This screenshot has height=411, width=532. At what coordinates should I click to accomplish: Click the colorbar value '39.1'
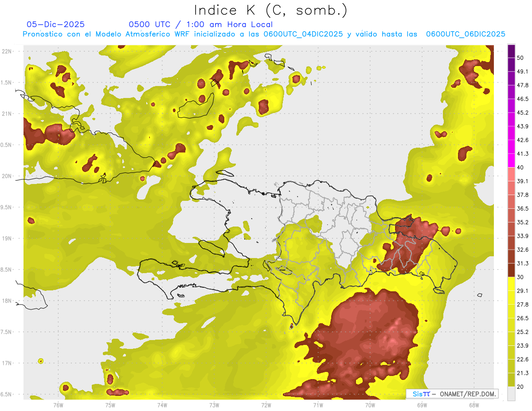(523, 181)
